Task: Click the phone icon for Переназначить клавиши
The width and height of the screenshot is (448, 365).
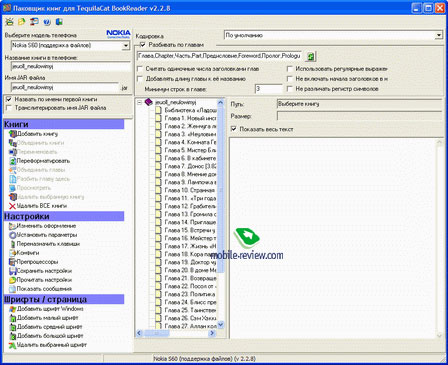Action: click(x=13, y=244)
